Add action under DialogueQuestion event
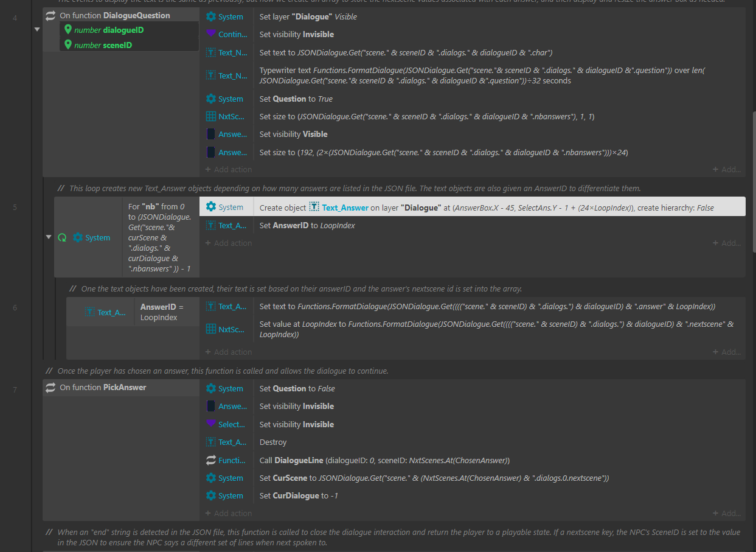Viewport: 756px width, 552px height. pos(229,169)
